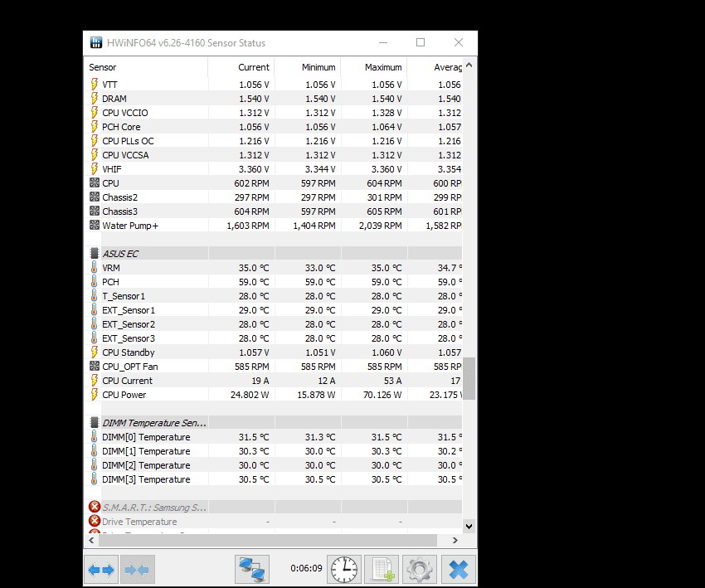
Task: Select the CPU PLLs OC row label
Action: pyautogui.click(x=128, y=141)
